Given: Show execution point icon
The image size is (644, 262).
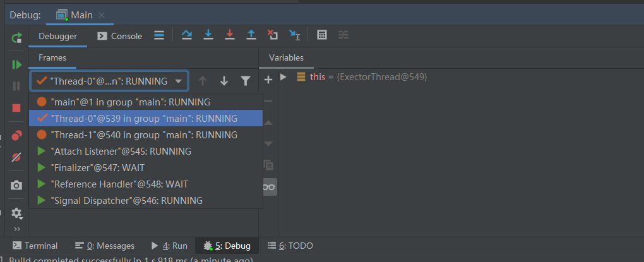Looking at the screenshot, I should (x=159, y=36).
